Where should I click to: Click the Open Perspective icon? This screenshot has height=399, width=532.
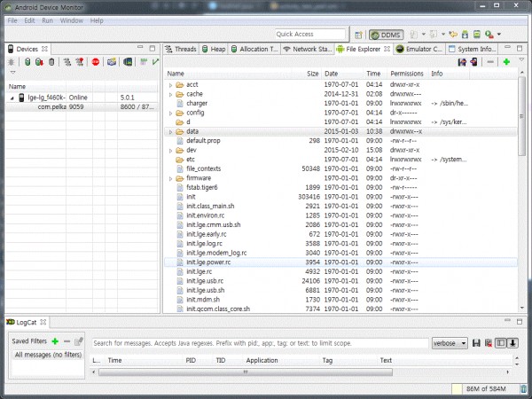[x=358, y=35]
